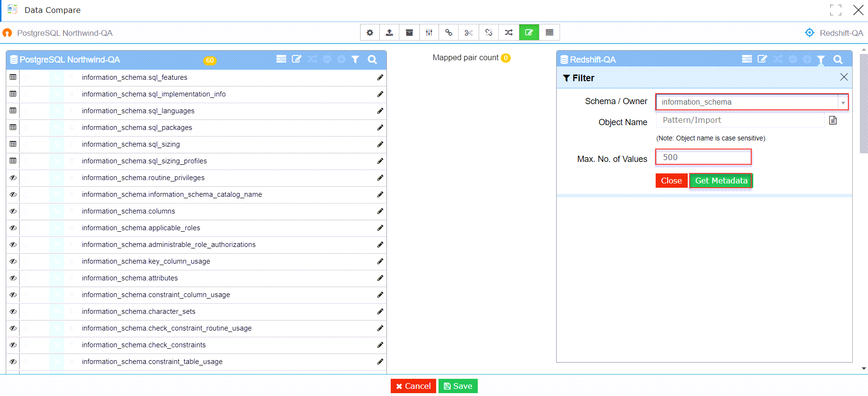The height and width of the screenshot is (396, 868).
Task: Click pencil icon for routine_privileges row
Action: click(380, 178)
